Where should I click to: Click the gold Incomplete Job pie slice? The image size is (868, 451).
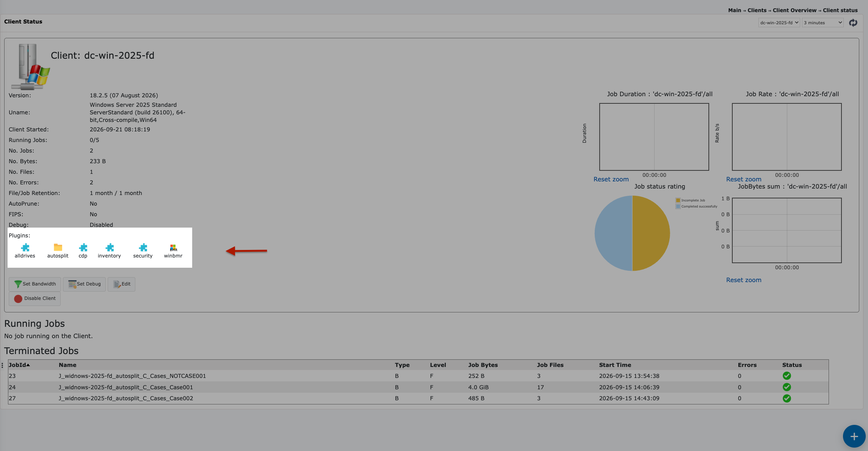pos(651,233)
